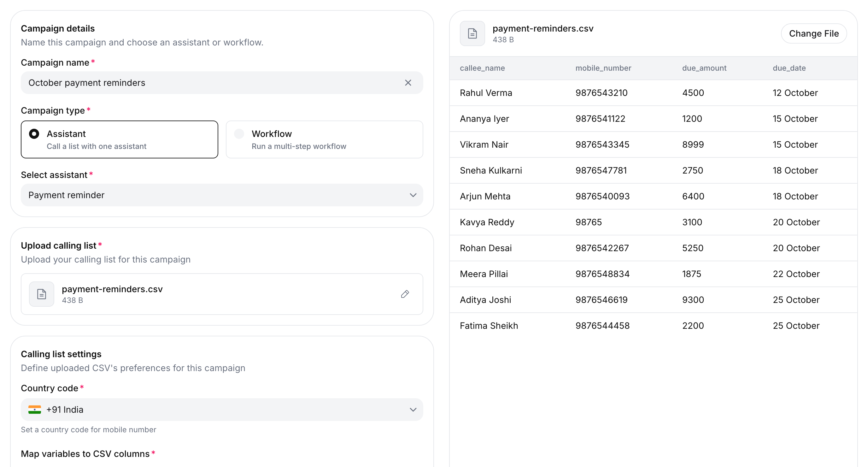
Task: Click due amount 9300 cell
Action: click(x=693, y=300)
